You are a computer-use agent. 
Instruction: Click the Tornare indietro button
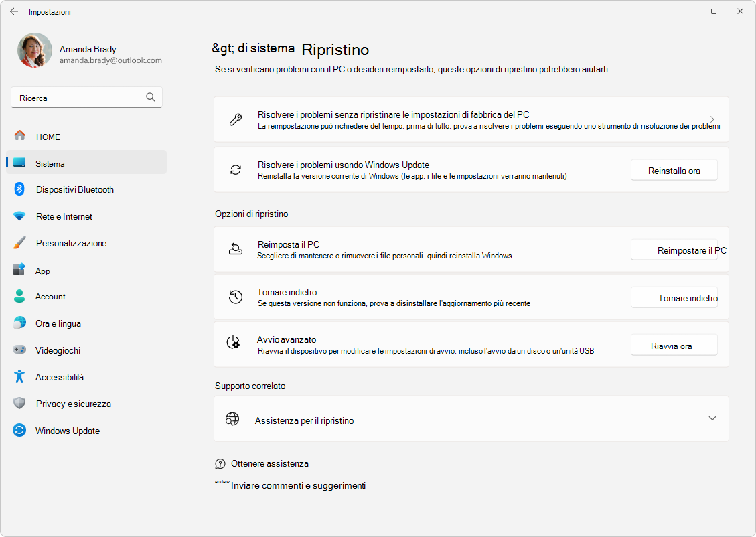tap(674, 298)
